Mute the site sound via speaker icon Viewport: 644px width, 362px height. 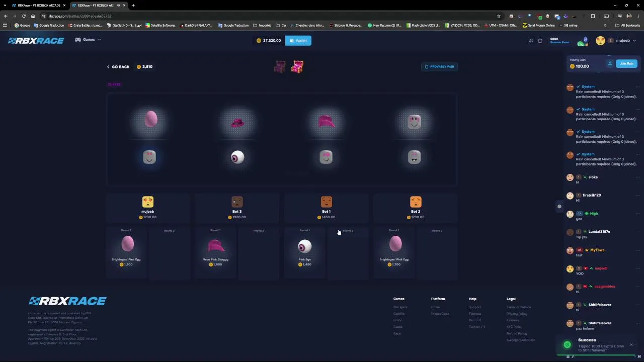coord(531,41)
